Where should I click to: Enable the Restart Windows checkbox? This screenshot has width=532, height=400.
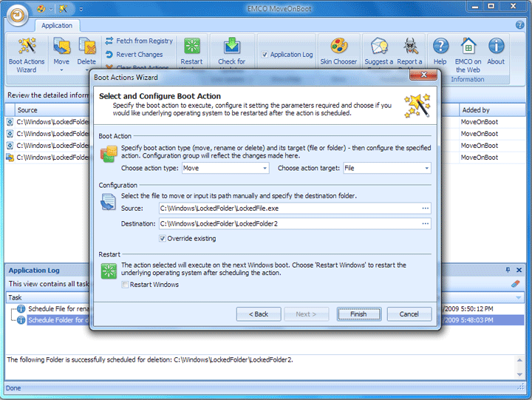click(x=125, y=285)
